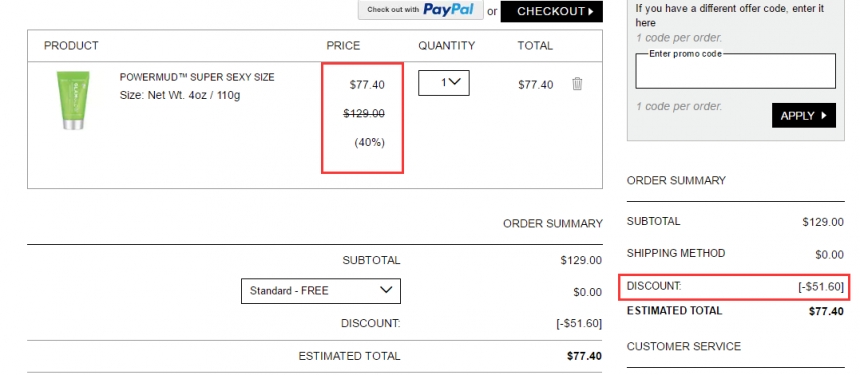Expand the Standard - FREE shipping dropdown
The image size is (860, 375).
pyautogui.click(x=321, y=291)
